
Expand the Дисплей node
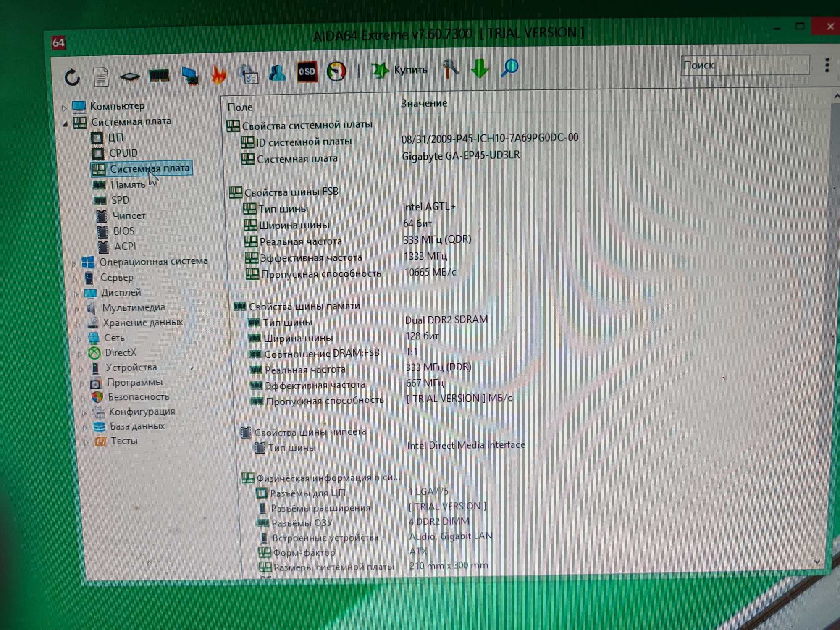coord(76,294)
